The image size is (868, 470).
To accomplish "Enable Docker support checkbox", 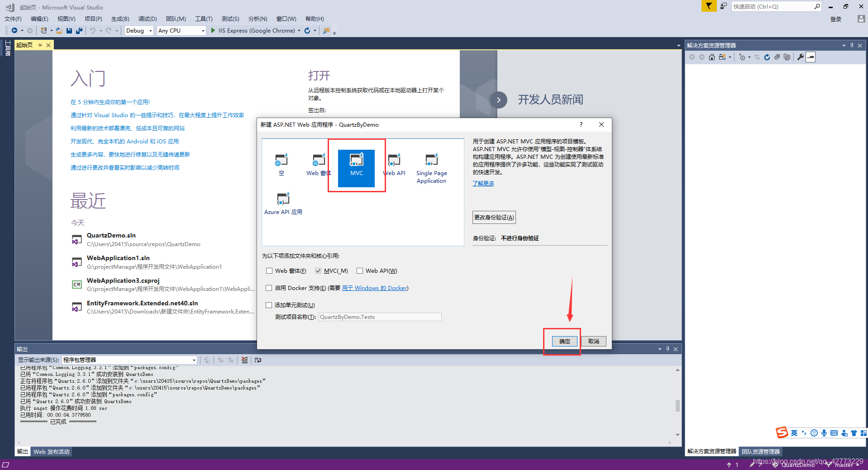I will (x=269, y=288).
